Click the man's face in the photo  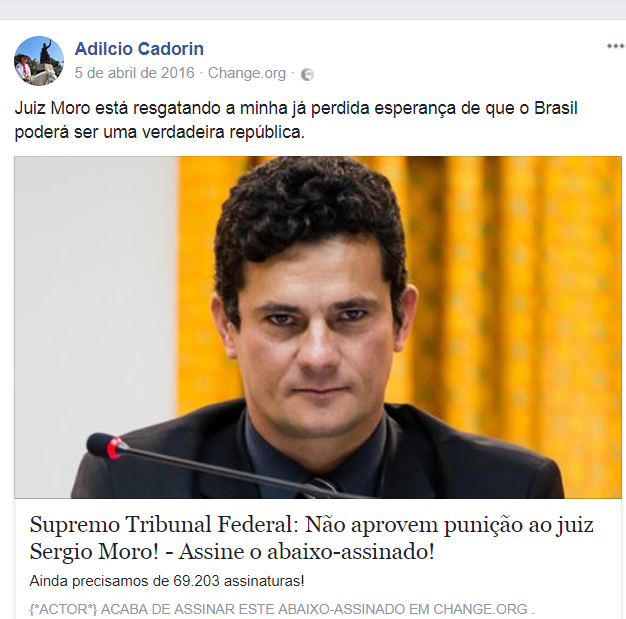315,339
